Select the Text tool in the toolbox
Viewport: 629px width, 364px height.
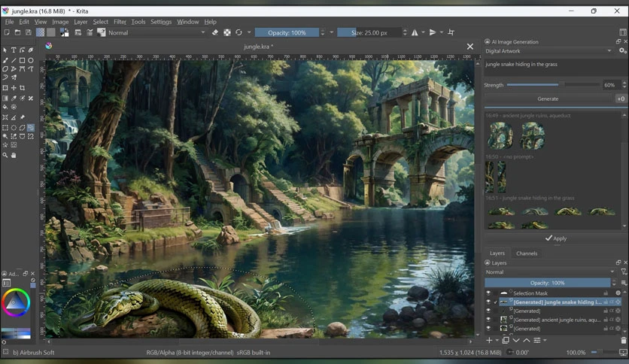coord(14,50)
